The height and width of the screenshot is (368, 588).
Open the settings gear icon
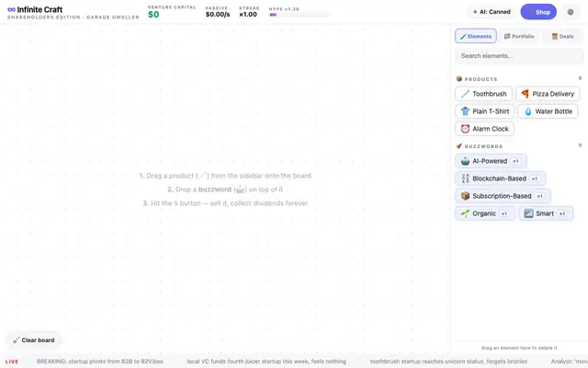click(x=571, y=12)
